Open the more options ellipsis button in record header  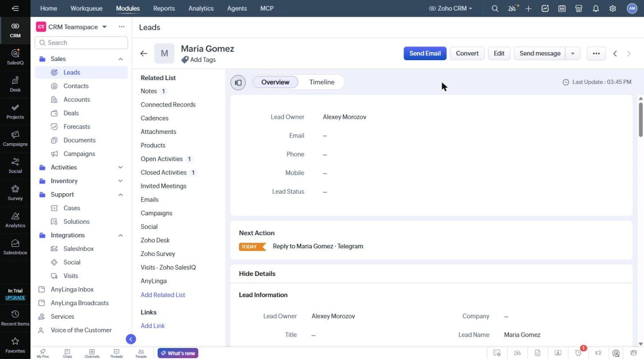596,53
